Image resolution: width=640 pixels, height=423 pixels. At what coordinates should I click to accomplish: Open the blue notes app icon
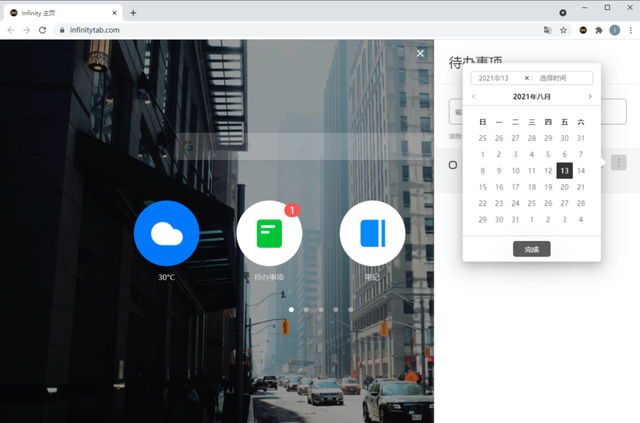373,233
